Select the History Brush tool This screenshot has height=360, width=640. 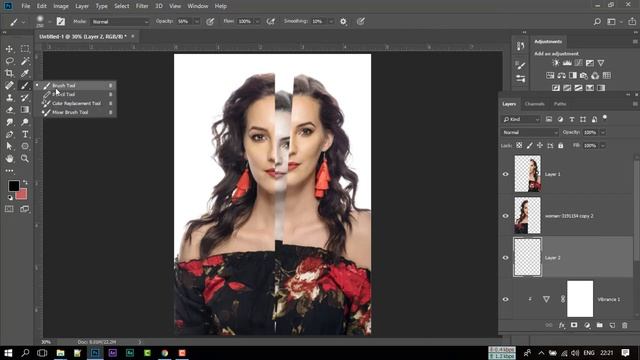point(25,98)
